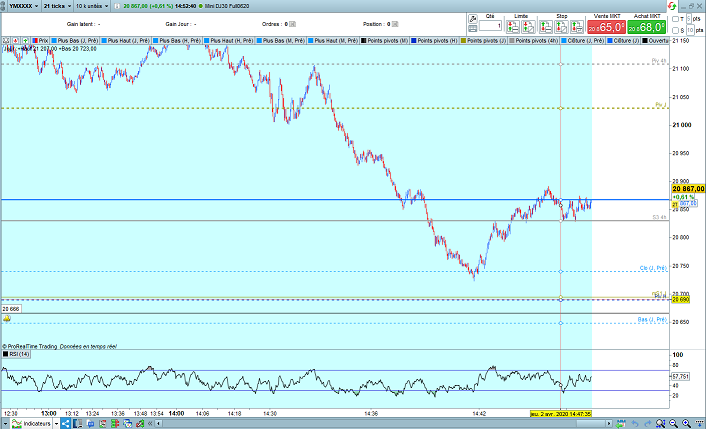Click the double left chevron collapse icon
The width and height of the screenshot is (706, 429).
[150, 424]
